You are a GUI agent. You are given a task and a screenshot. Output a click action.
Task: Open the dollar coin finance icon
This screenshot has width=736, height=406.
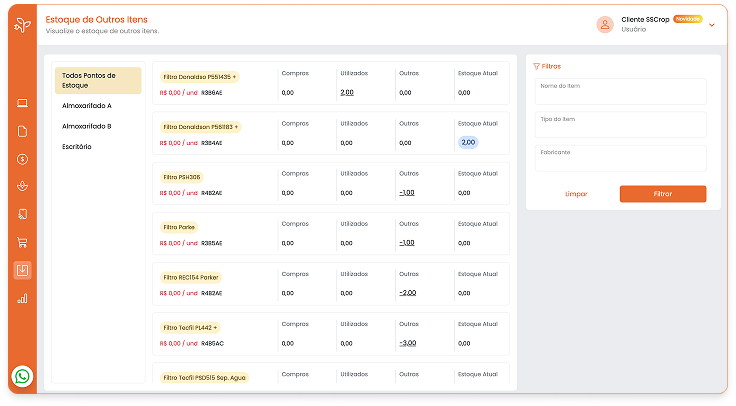coord(22,159)
